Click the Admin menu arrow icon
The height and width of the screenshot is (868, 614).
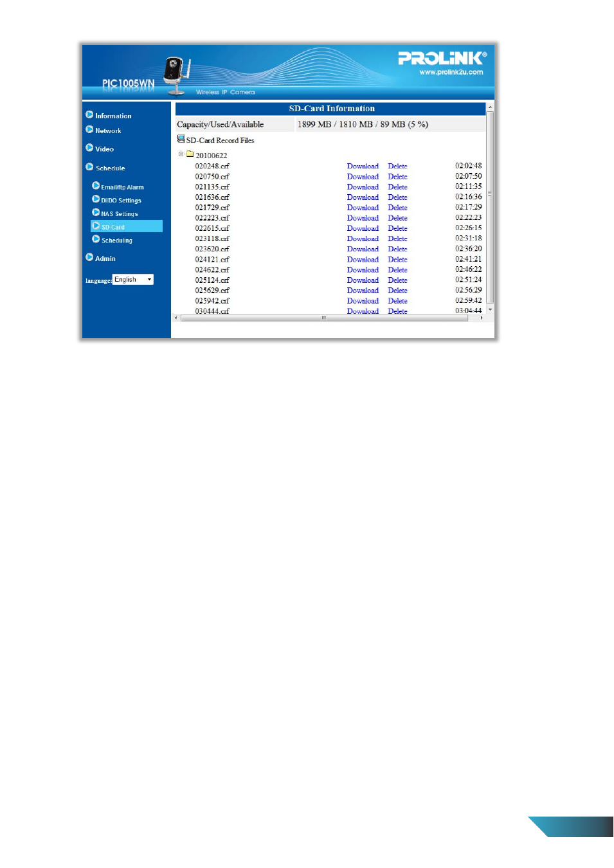click(x=89, y=257)
